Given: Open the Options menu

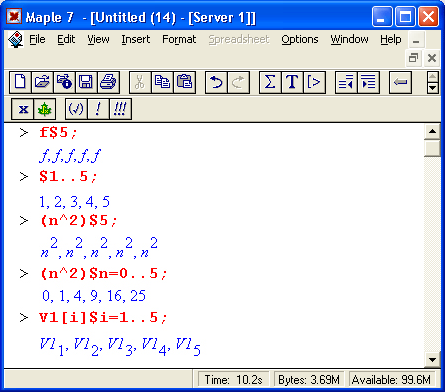Looking at the screenshot, I should (x=300, y=39).
